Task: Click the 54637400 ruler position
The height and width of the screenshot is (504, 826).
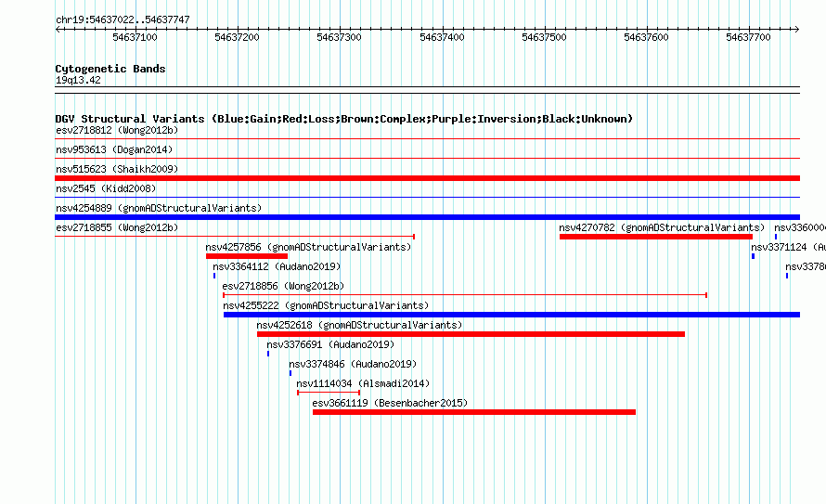Action: [442, 37]
